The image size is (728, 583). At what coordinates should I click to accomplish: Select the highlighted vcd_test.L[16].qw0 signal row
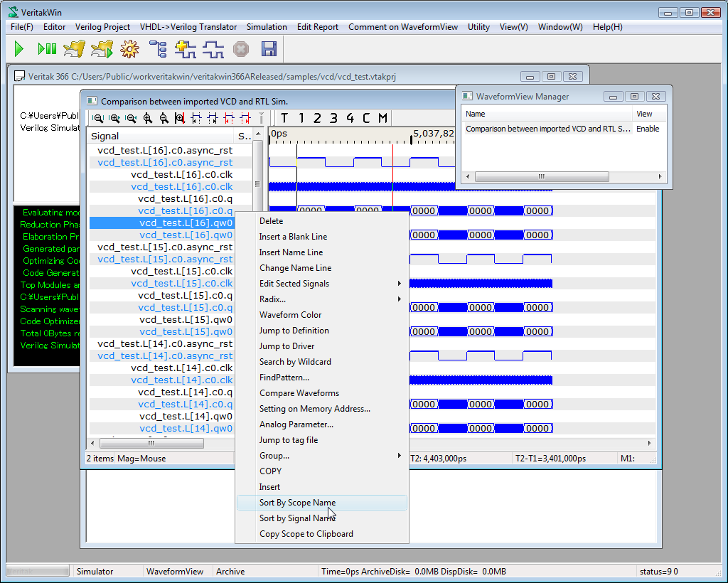[161, 223]
